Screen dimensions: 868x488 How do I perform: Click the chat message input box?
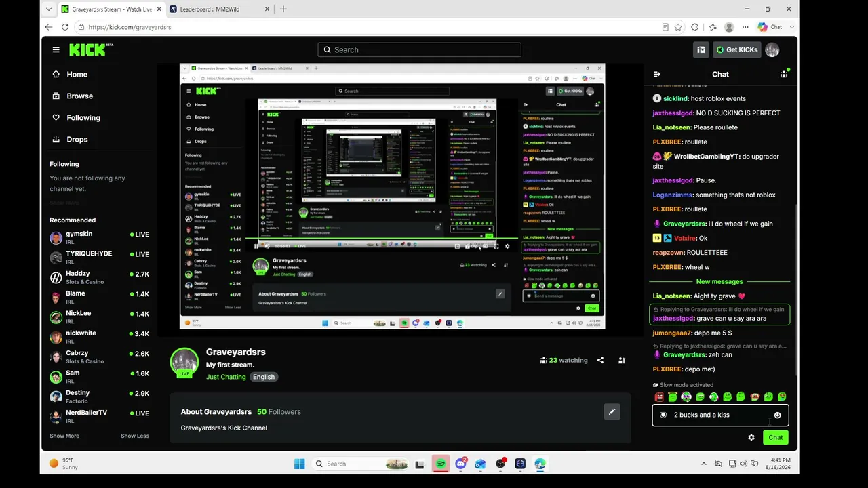pos(720,415)
